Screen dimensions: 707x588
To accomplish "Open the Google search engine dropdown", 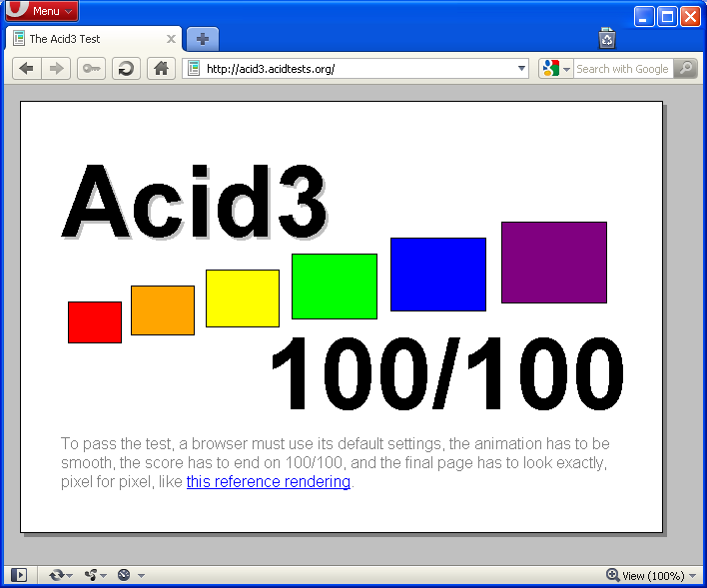I will point(556,69).
